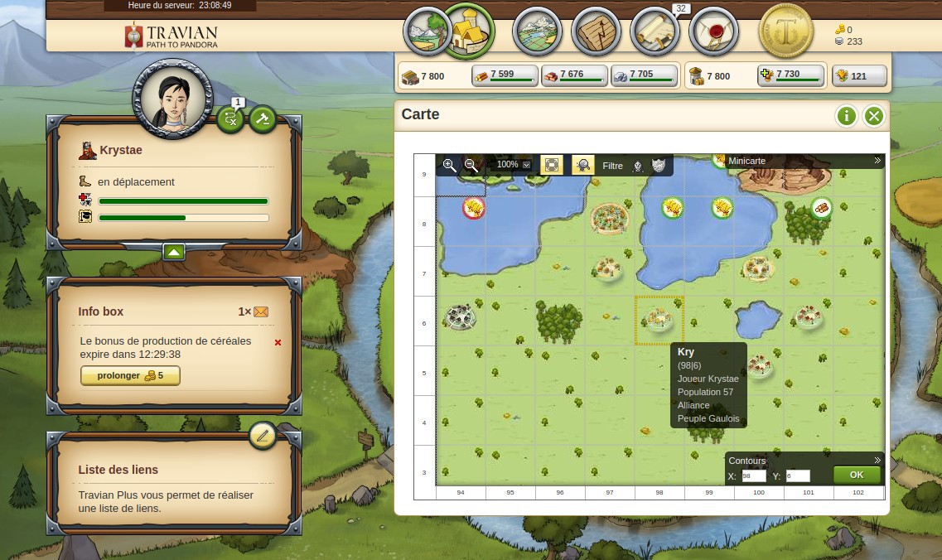Click the crop resource 7 730
The image size is (942, 560).
(790, 75)
